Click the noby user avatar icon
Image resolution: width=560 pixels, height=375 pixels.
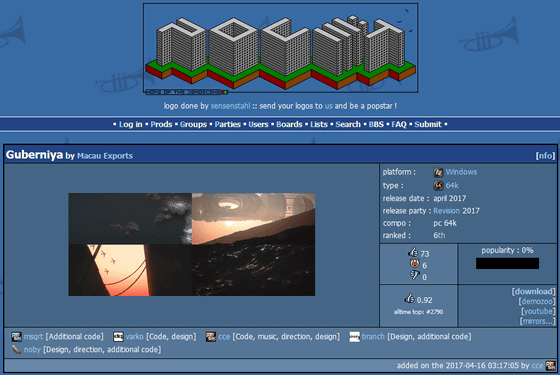point(16,349)
